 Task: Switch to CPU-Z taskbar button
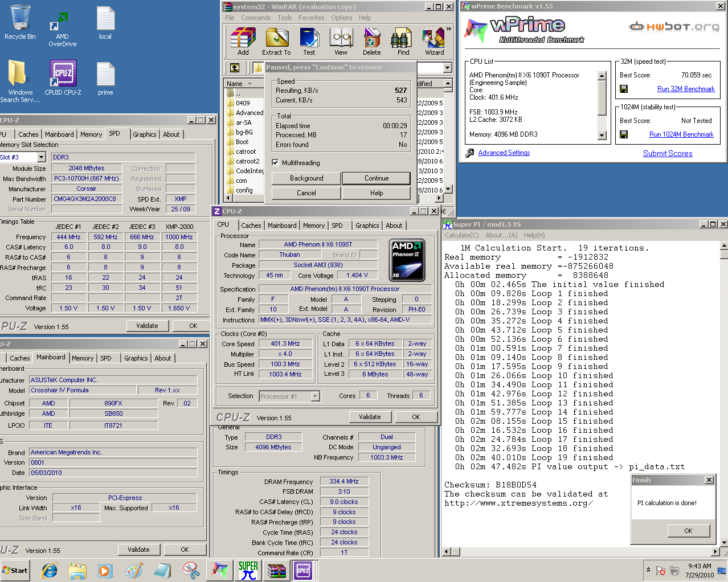pos(304,571)
